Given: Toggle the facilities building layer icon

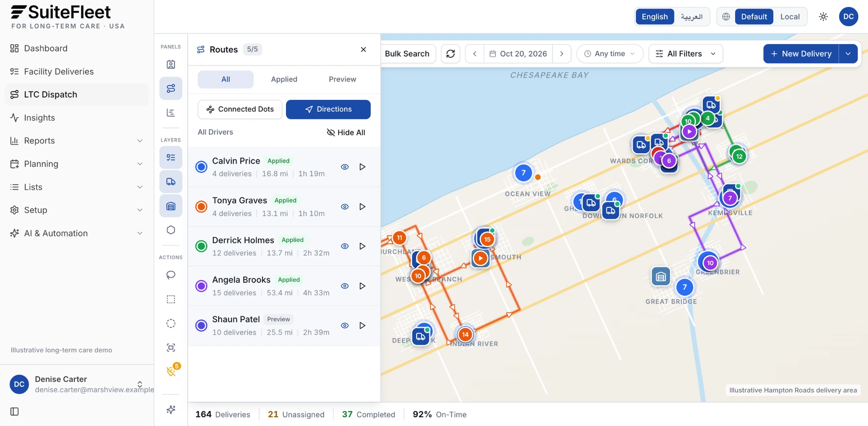Looking at the screenshot, I should tap(171, 206).
